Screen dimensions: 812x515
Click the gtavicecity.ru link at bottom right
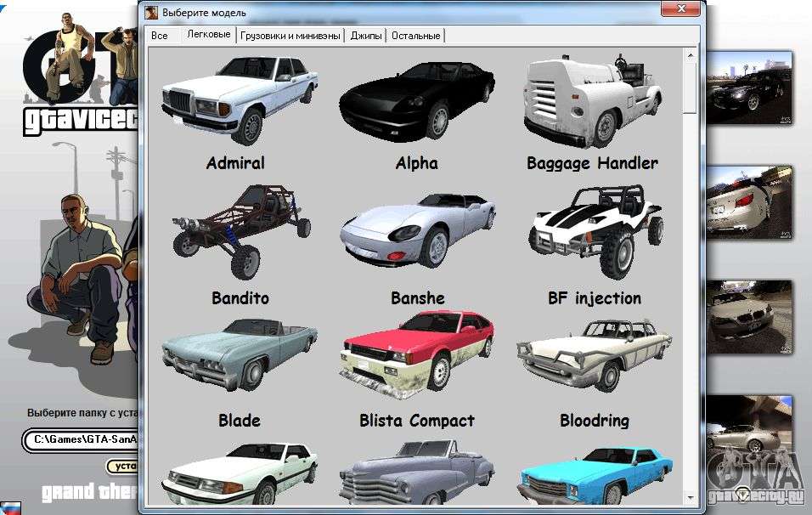(x=756, y=496)
